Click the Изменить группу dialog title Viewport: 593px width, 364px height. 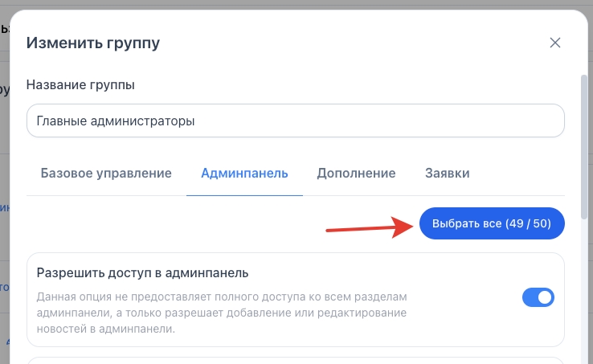[x=93, y=43]
